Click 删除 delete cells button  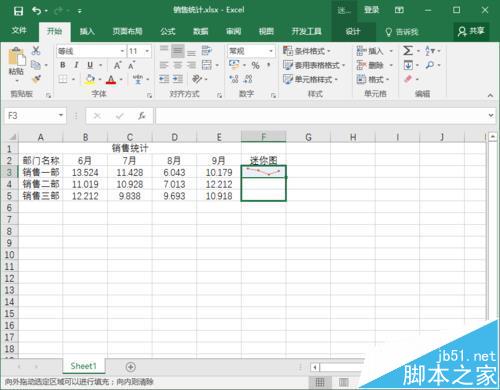370,65
